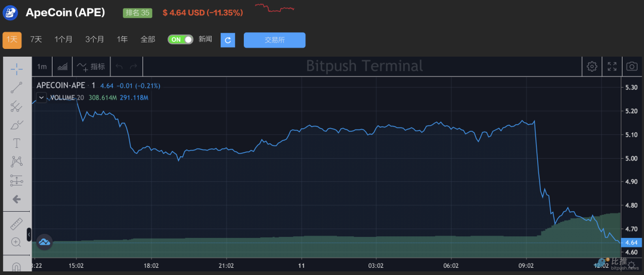Screen dimensions: 644x275
Task: Click the current price label 4.64
Action: pos(632,243)
